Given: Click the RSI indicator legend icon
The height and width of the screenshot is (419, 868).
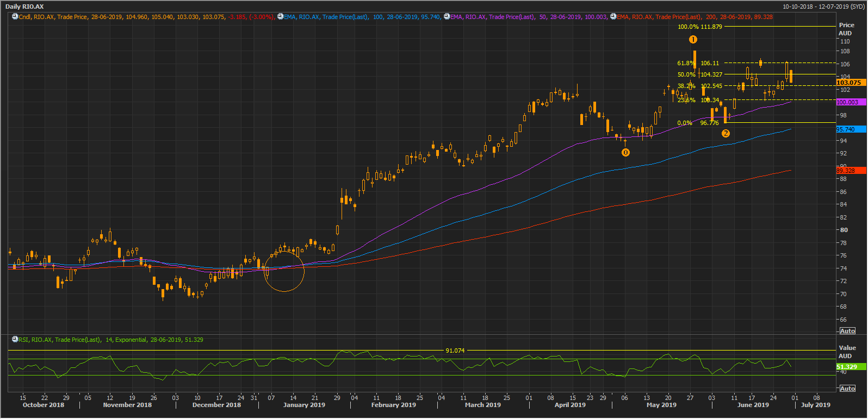Looking at the screenshot, I should click(15, 340).
